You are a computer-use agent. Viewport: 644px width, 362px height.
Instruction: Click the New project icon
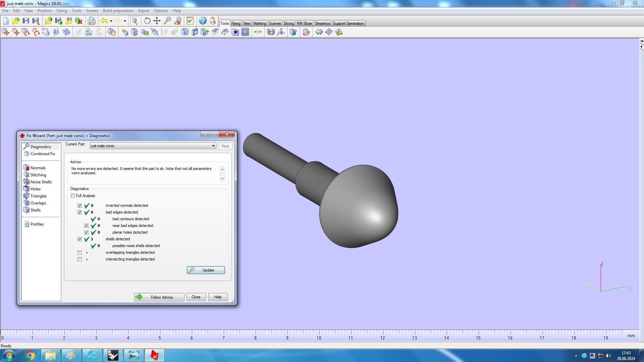[6, 21]
